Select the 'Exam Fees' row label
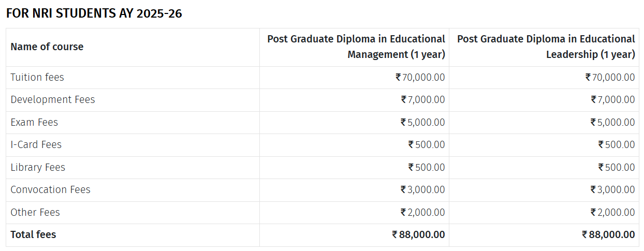This screenshot has width=644, height=251. (x=34, y=122)
